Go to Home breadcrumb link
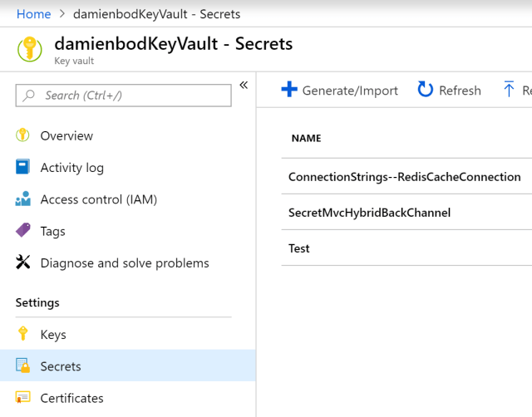532x417 pixels. coord(33,14)
